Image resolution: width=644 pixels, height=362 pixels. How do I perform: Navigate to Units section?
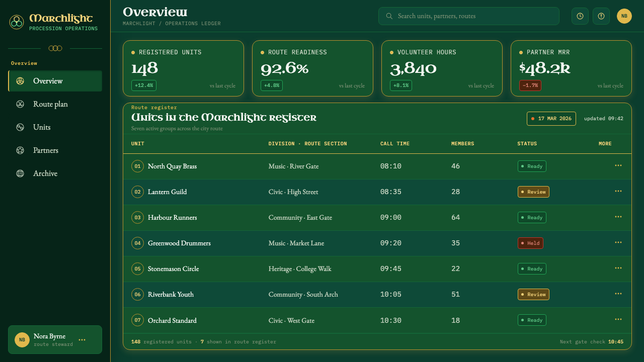(55, 127)
